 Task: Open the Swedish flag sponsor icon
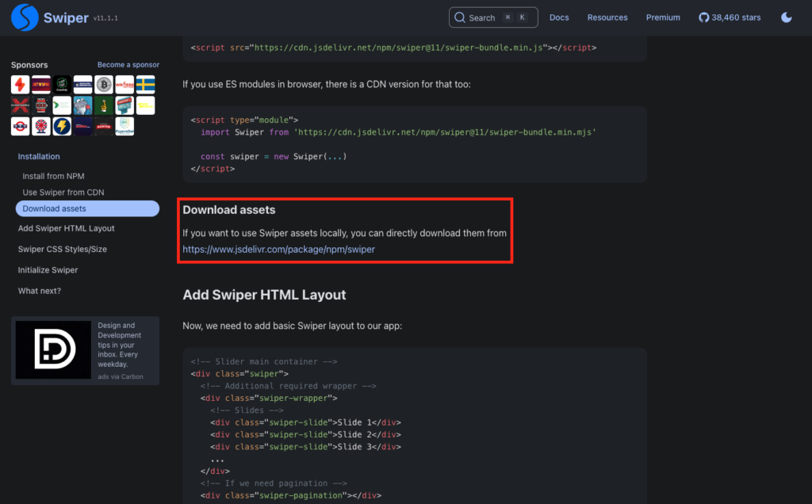tap(146, 84)
